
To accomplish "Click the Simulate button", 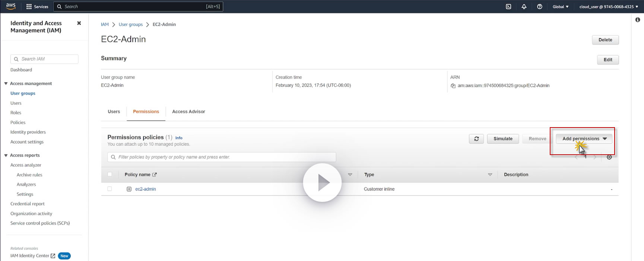I will click(x=503, y=139).
